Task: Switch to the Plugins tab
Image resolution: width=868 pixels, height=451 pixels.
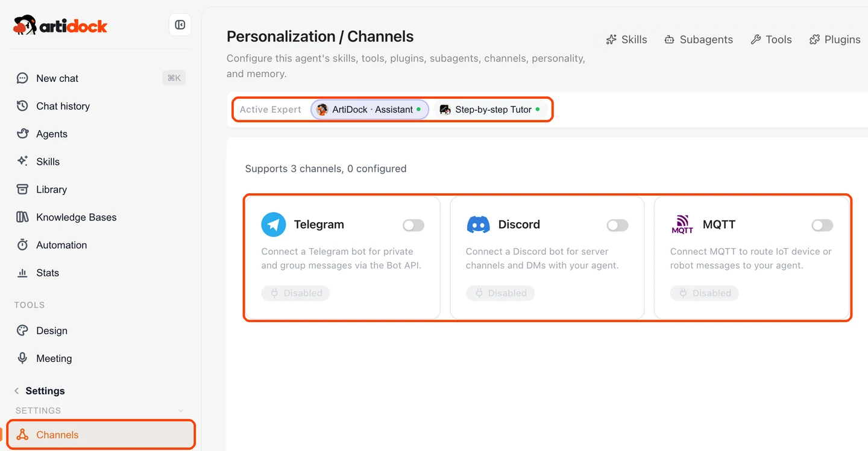Action: [835, 40]
